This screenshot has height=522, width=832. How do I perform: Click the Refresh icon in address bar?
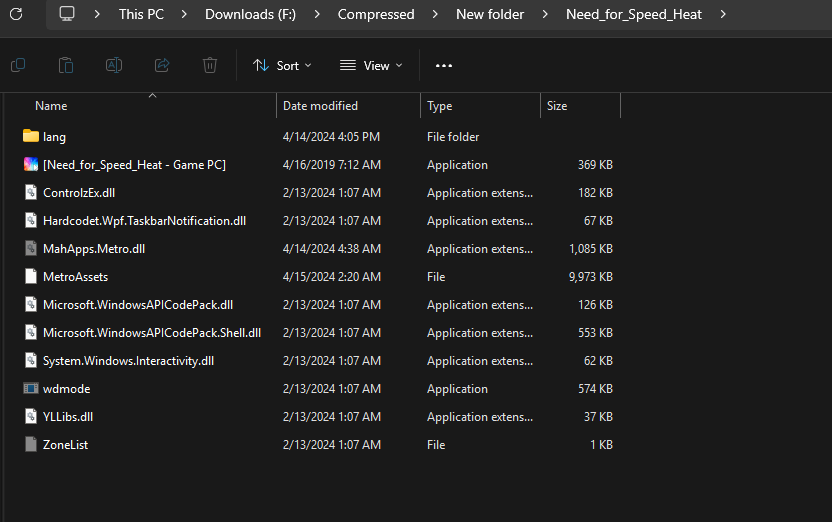click(16, 14)
